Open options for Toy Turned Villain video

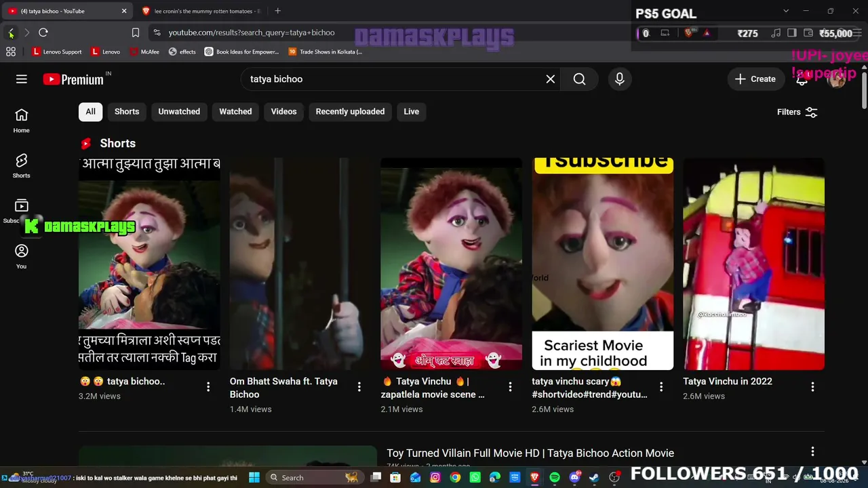(812, 451)
